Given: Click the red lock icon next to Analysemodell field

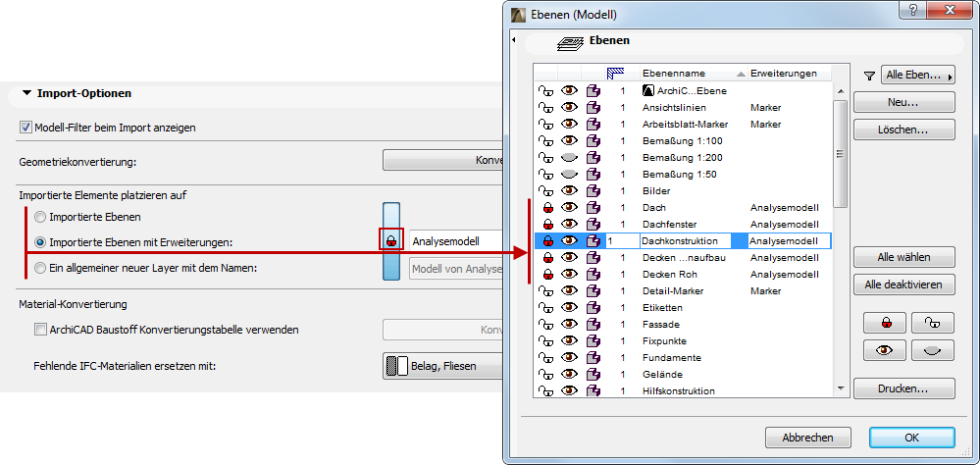Looking at the screenshot, I should click(391, 240).
